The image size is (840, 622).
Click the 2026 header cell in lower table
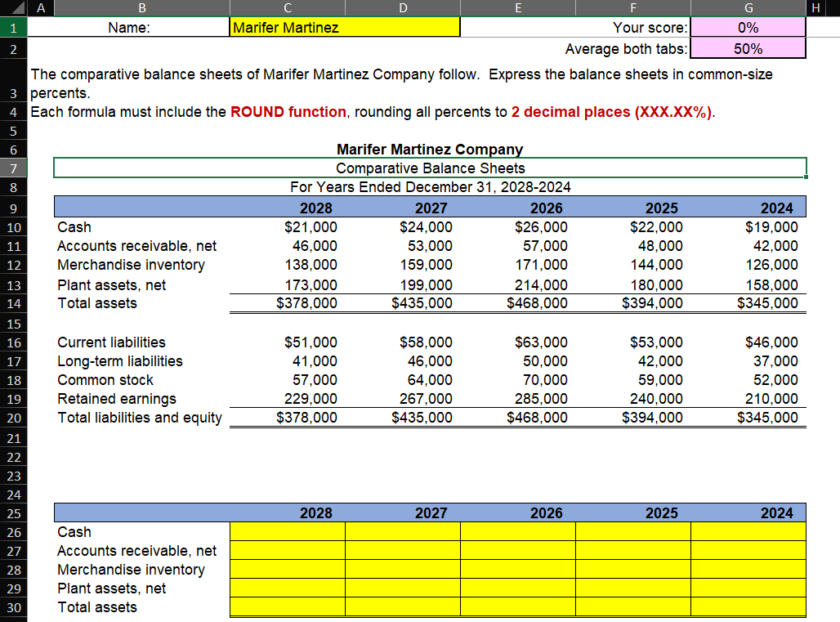point(518,513)
